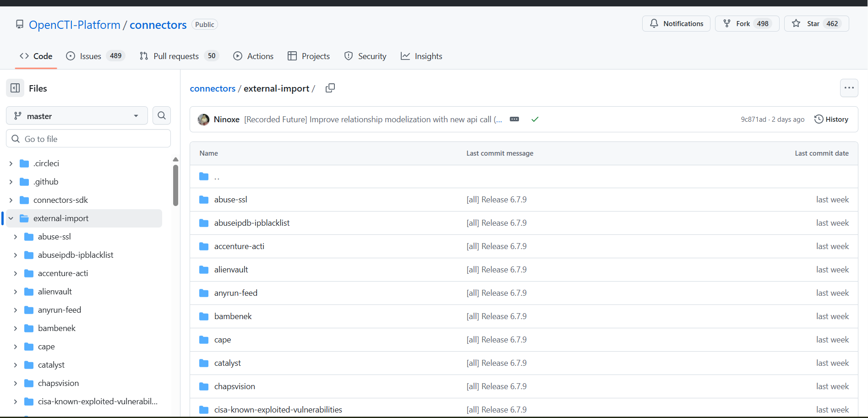Go to the Actions tab
Viewport: 868px width, 418px height.
tap(253, 56)
